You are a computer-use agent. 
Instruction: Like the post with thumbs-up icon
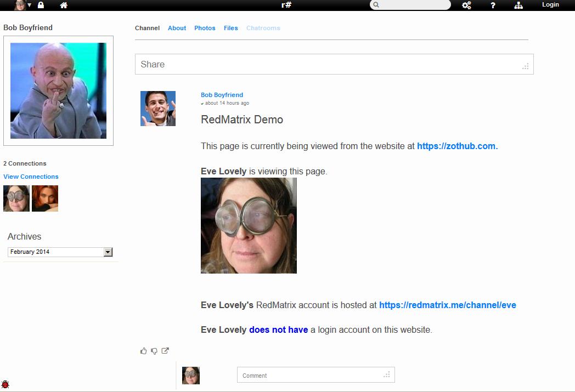143,351
